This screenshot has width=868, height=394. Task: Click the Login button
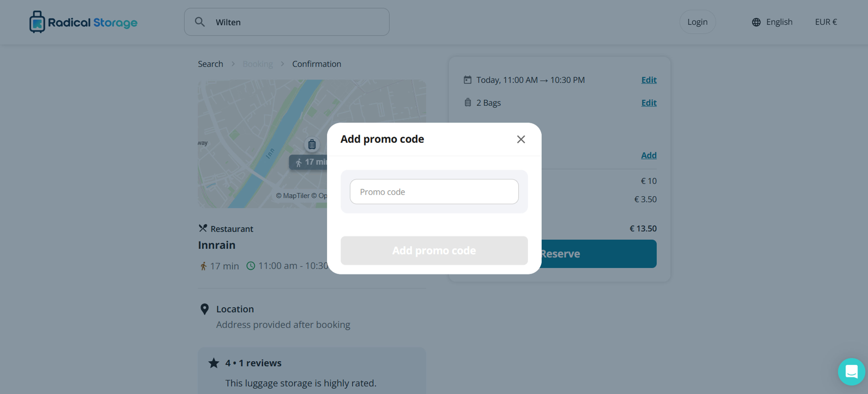[697, 22]
